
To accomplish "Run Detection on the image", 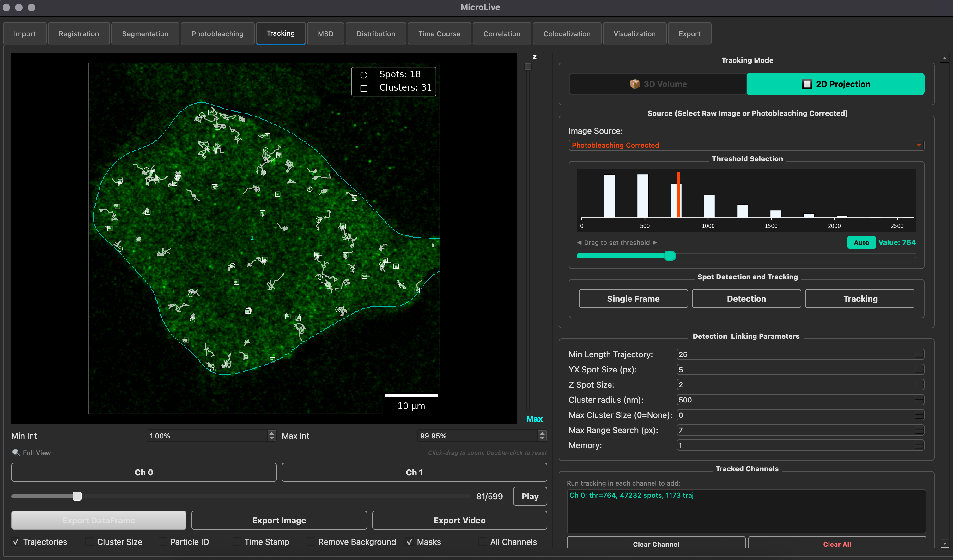I will click(746, 299).
